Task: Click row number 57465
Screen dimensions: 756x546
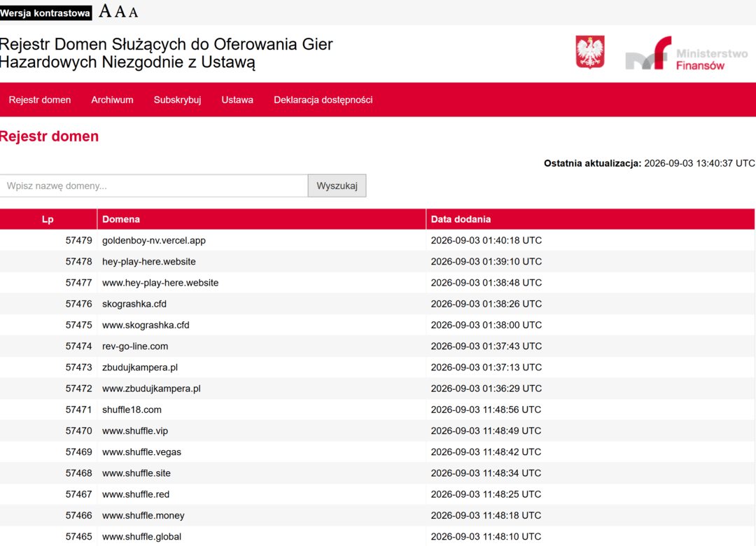Action: 78,538
